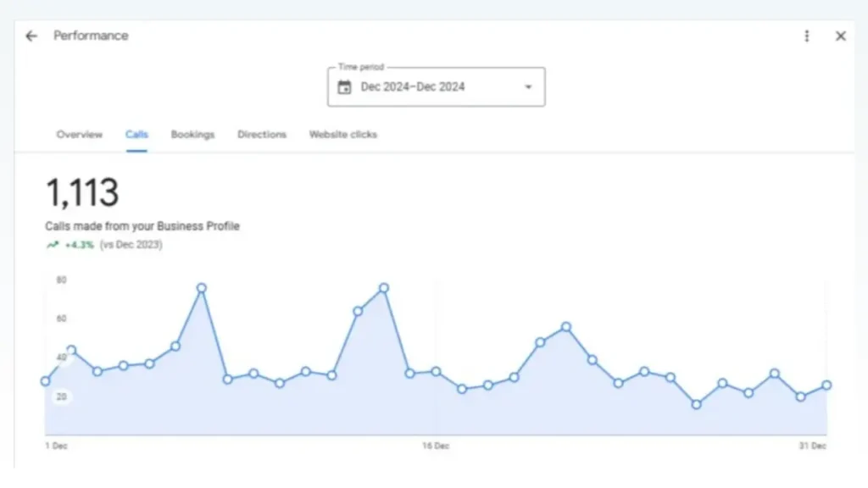Click the 60 y-axis label

click(61, 319)
